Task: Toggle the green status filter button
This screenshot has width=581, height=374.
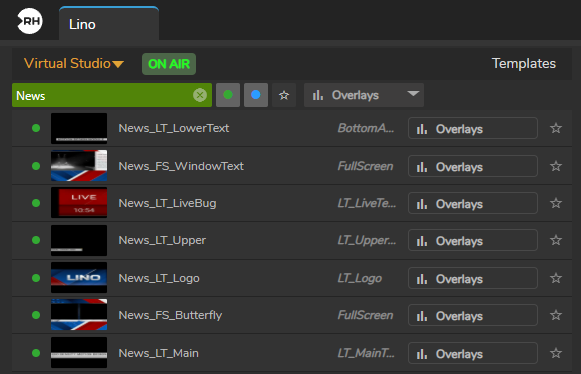Action: tap(228, 95)
